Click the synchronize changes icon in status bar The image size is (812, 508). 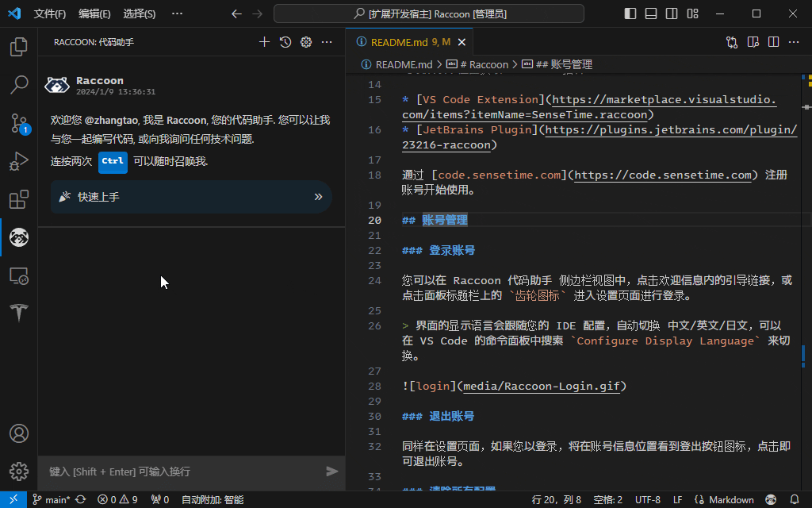[x=80, y=500]
